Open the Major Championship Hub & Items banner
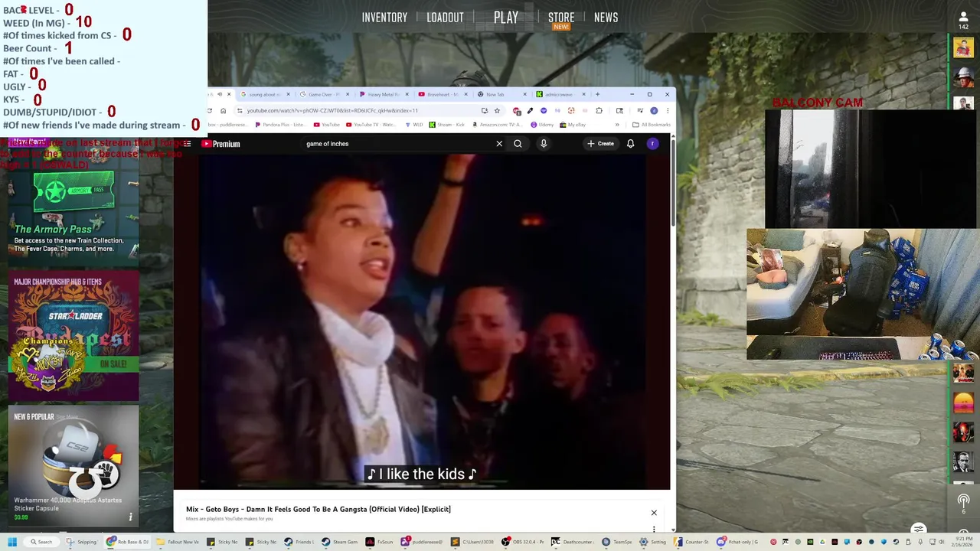Image resolution: width=980 pixels, height=551 pixels. pyautogui.click(x=73, y=337)
